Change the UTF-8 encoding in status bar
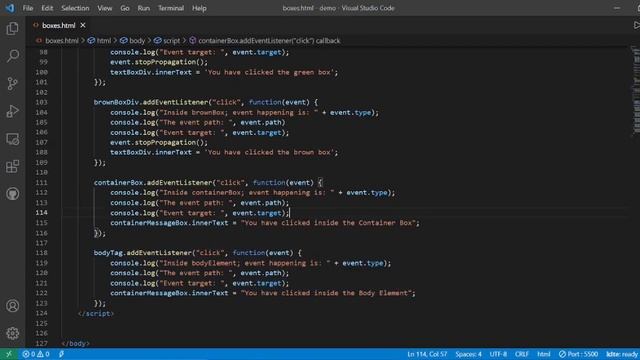Screen dimensions: 640x360 tap(498, 354)
